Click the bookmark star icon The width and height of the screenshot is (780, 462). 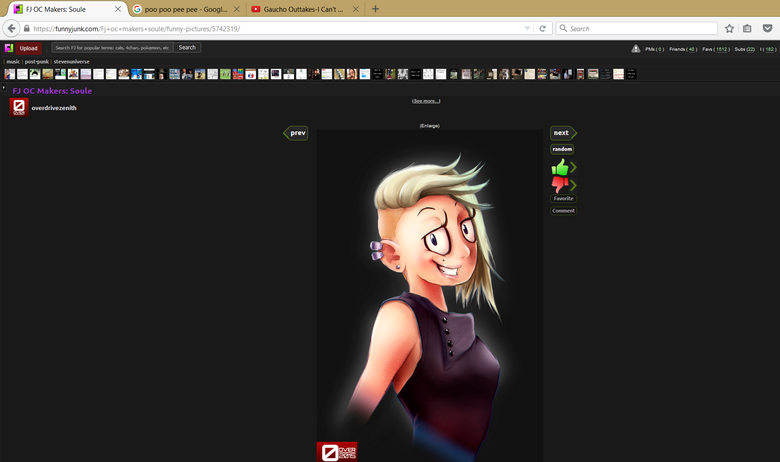[729, 28]
